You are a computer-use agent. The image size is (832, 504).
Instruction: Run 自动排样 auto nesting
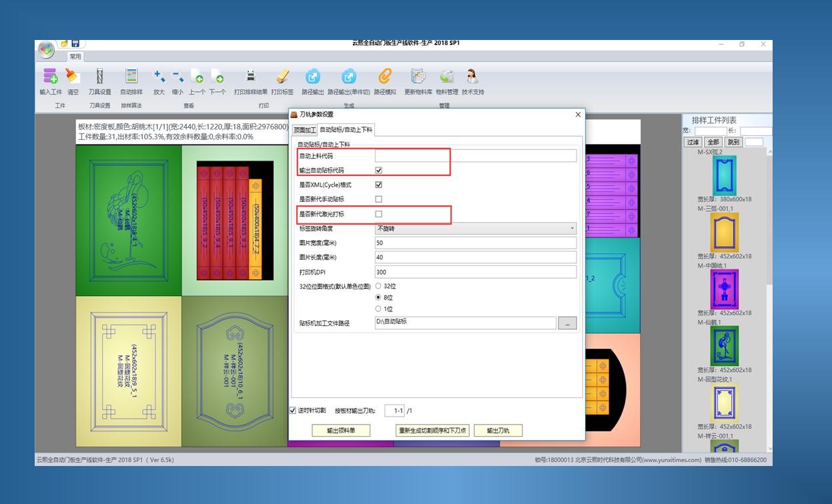(x=131, y=77)
